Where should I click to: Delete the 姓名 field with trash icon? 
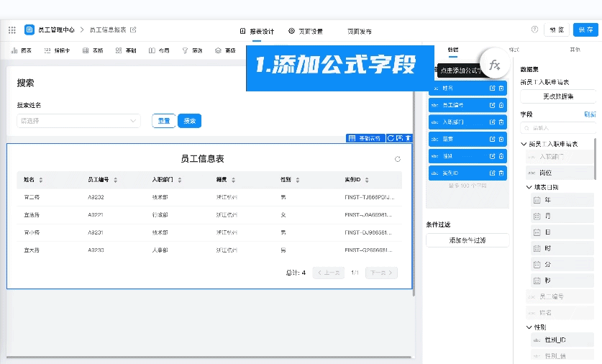[x=501, y=88]
